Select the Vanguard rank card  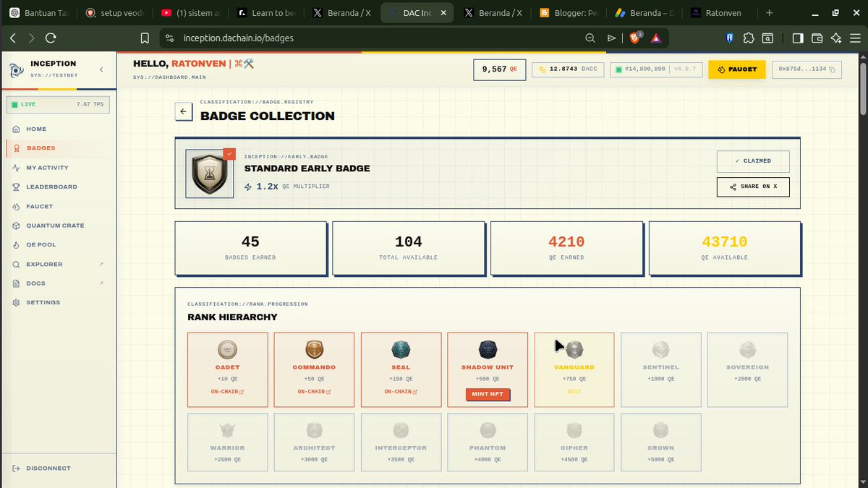[x=574, y=369]
